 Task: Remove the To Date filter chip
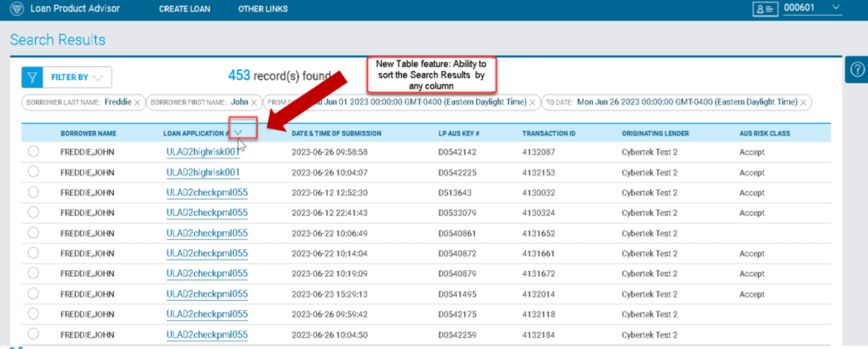pyautogui.click(x=804, y=103)
